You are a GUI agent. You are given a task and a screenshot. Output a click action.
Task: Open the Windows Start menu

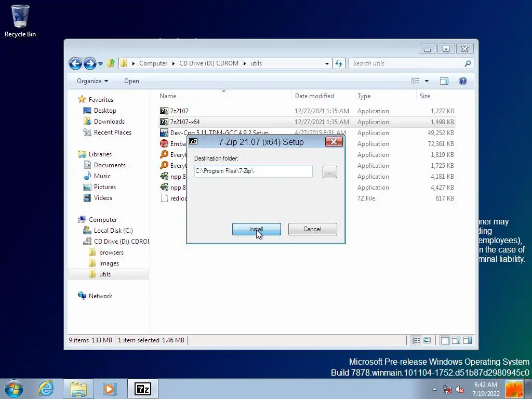point(14,389)
